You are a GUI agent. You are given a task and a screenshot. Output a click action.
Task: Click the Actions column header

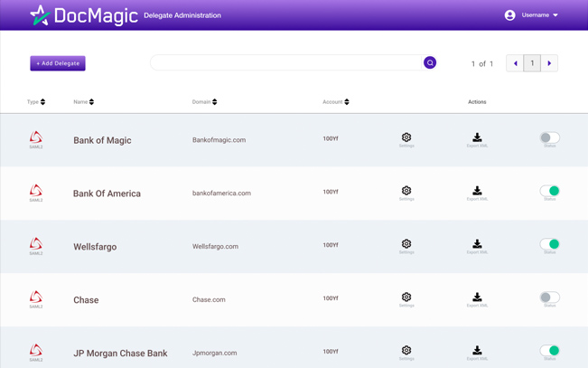tap(477, 102)
